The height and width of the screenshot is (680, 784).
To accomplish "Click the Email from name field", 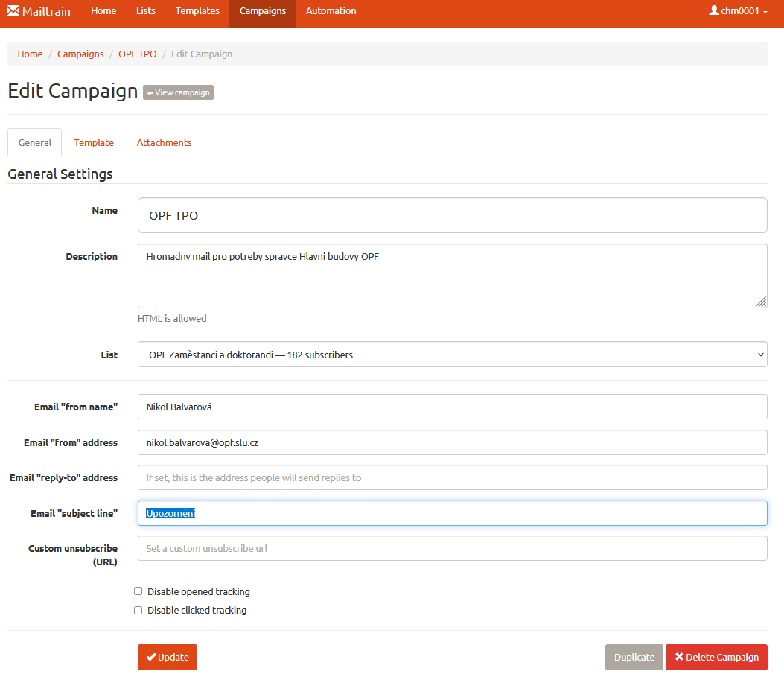I will [453, 407].
